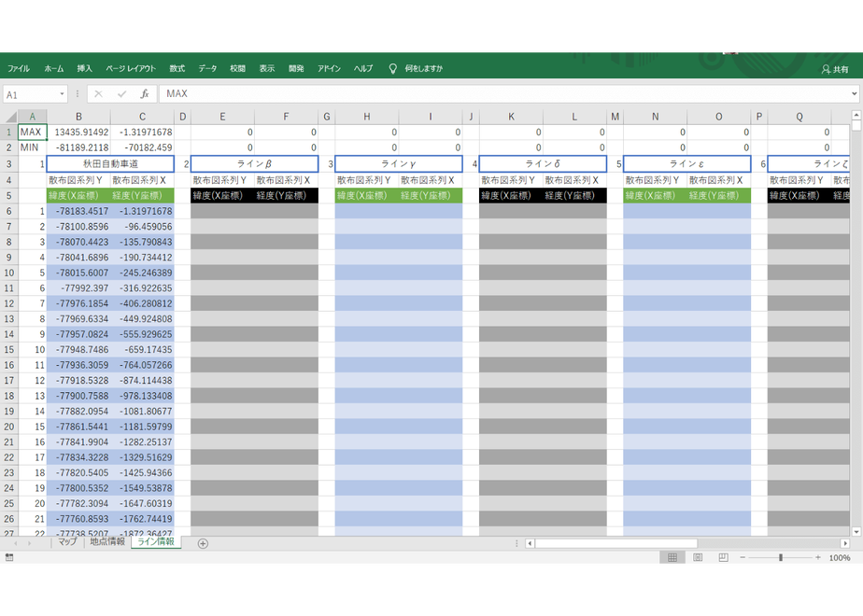Image resolution: width=863 pixels, height=616 pixels.
Task: Open the データ ribbon tab
Action: pyautogui.click(x=207, y=69)
